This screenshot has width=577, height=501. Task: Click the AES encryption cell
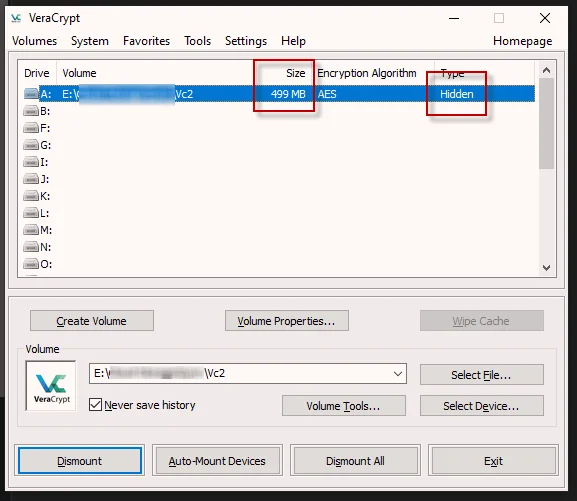[x=327, y=94]
